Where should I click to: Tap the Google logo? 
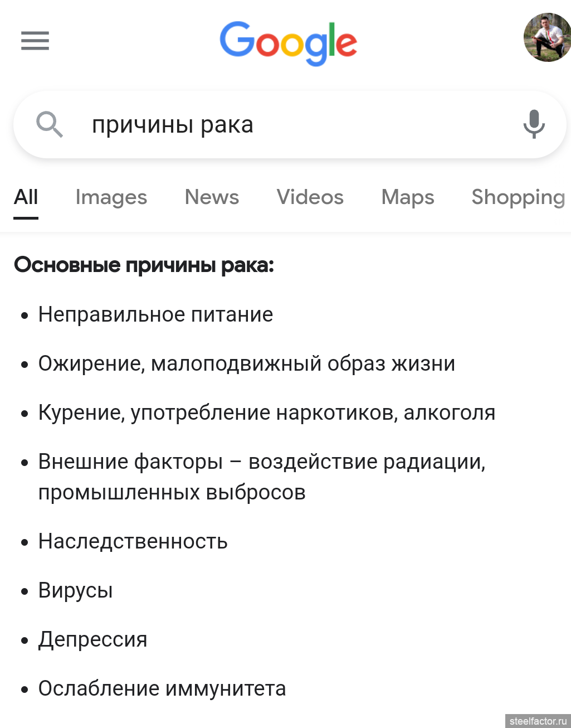point(288,43)
